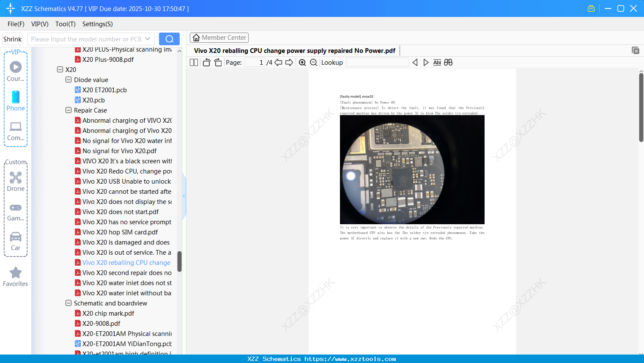Open VIVO X20 It's a black screen case
Screen dimensions: 644x363
[x=127, y=161]
